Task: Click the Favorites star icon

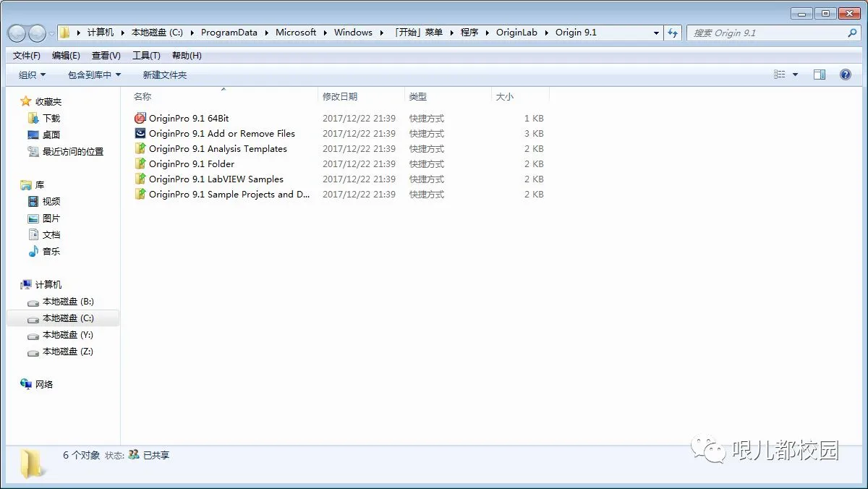Action: pyautogui.click(x=26, y=101)
